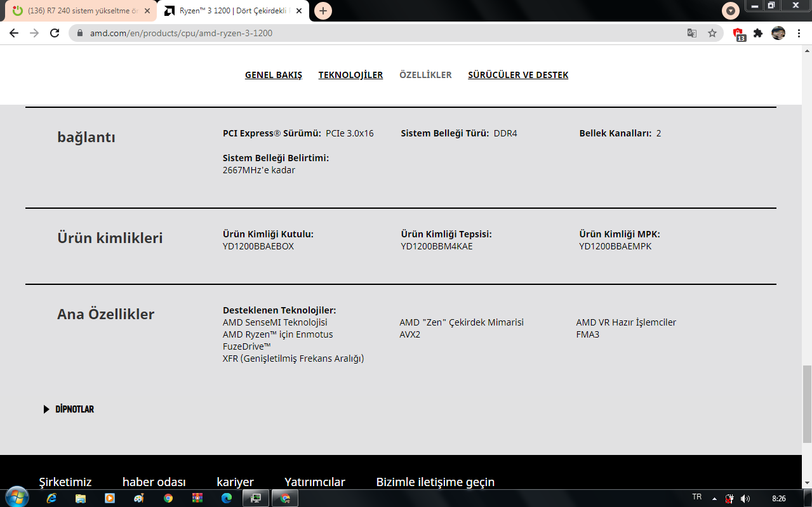This screenshot has height=507, width=812.
Task: Show hidden tray icons arrow
Action: pos(714,498)
